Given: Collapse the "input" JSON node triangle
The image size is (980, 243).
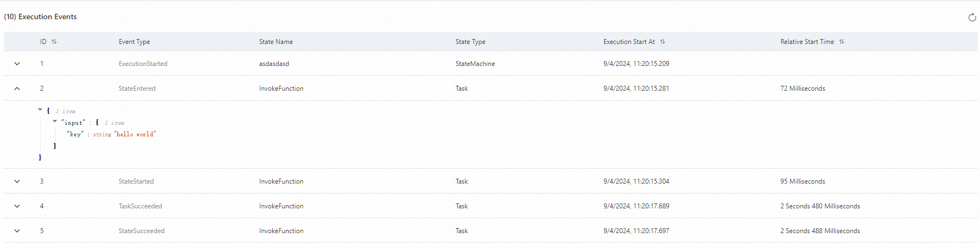Looking at the screenshot, I should [x=55, y=122].
